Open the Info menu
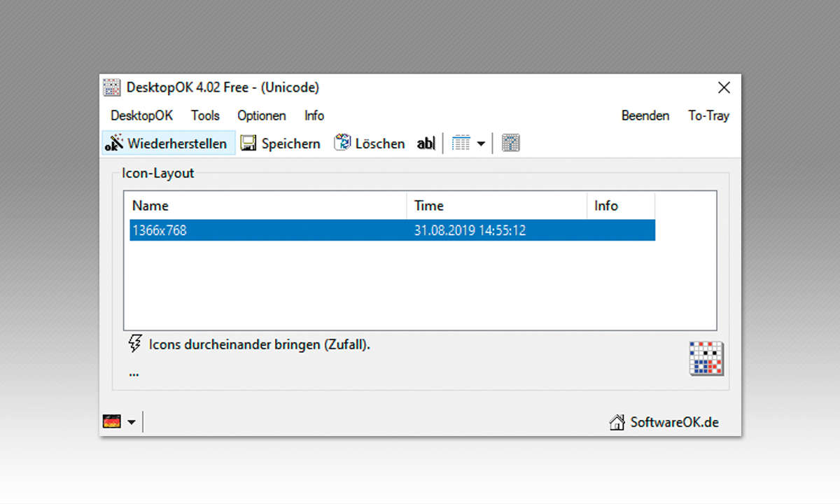Screen dimensions: 840x504 (314, 115)
